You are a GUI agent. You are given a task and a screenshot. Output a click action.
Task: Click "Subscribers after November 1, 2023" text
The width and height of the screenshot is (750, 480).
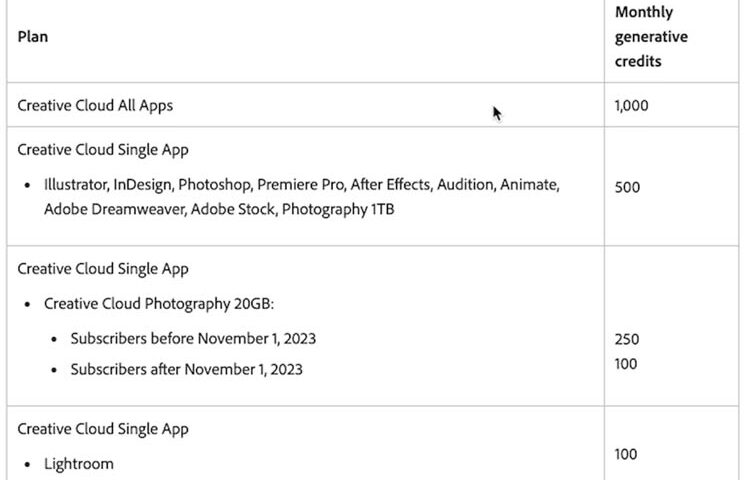click(186, 369)
